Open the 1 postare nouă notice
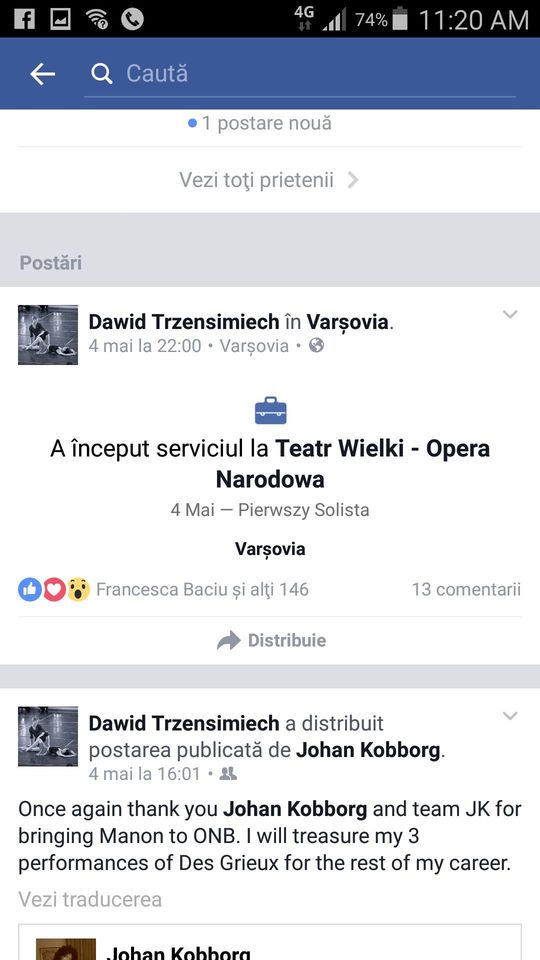The image size is (540, 960). 260,123
